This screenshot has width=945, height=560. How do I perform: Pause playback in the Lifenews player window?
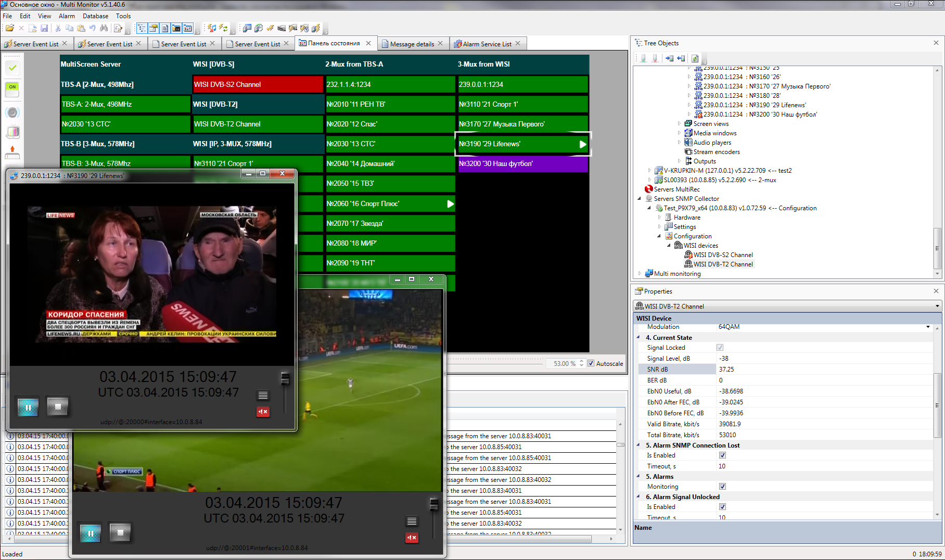pos(28,407)
